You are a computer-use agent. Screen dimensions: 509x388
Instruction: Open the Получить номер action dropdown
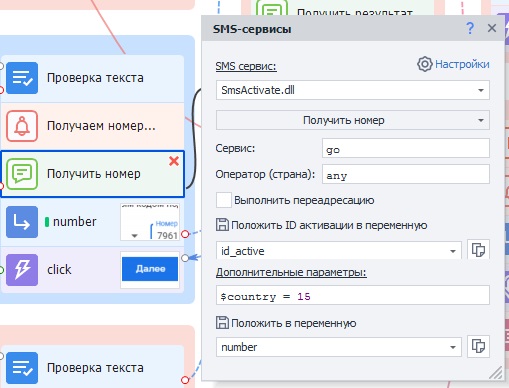coord(481,120)
